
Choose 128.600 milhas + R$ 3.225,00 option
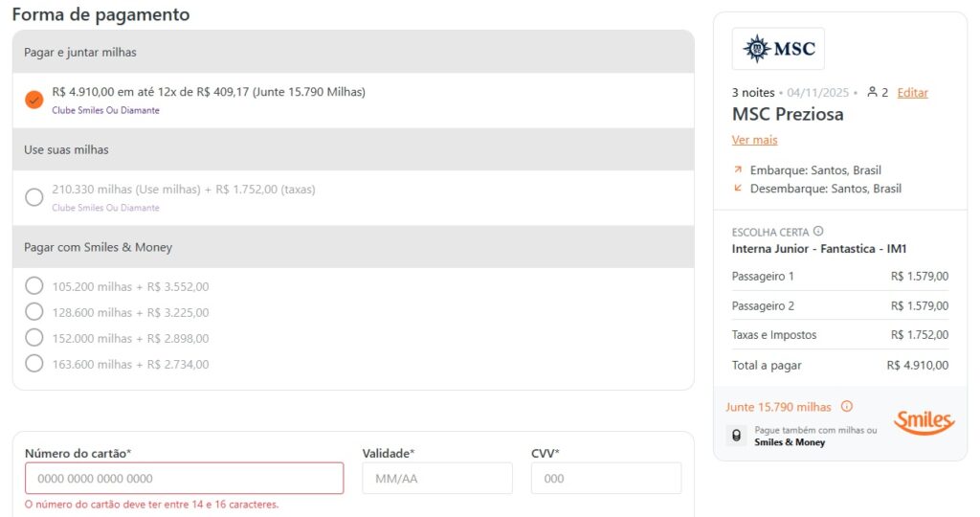pyautogui.click(x=34, y=312)
